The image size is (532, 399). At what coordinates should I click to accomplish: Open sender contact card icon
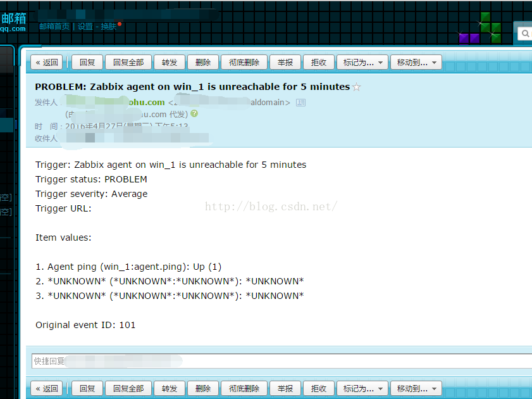(300, 103)
